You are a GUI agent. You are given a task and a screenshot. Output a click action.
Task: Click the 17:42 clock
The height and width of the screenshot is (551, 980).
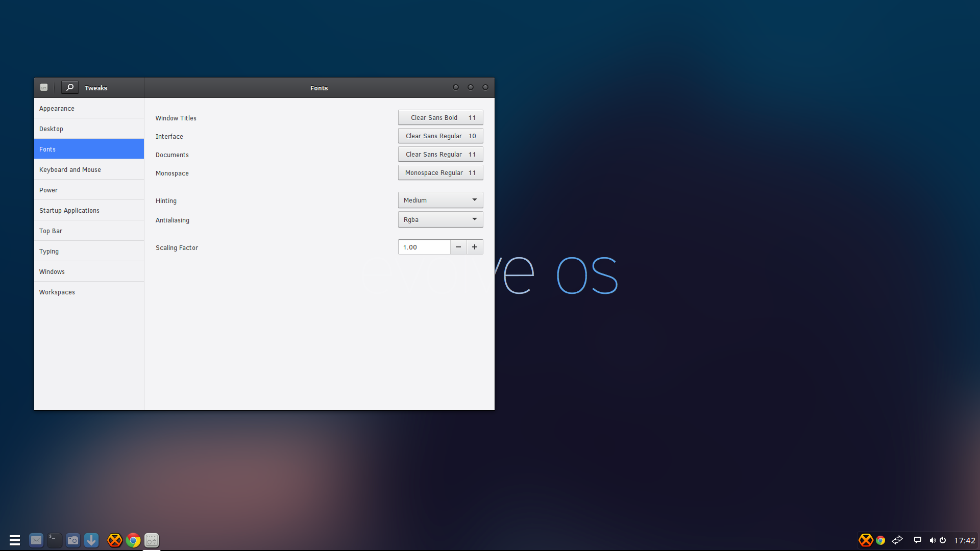(964, 540)
